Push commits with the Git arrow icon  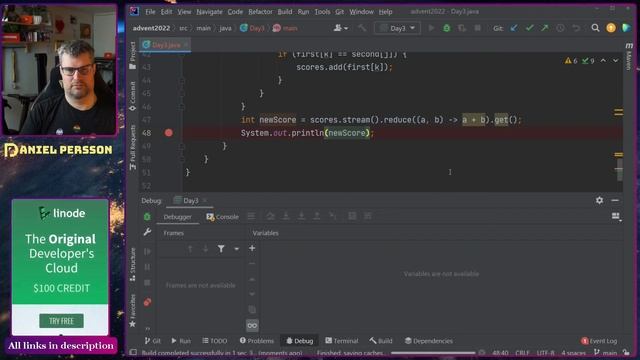(x=545, y=28)
